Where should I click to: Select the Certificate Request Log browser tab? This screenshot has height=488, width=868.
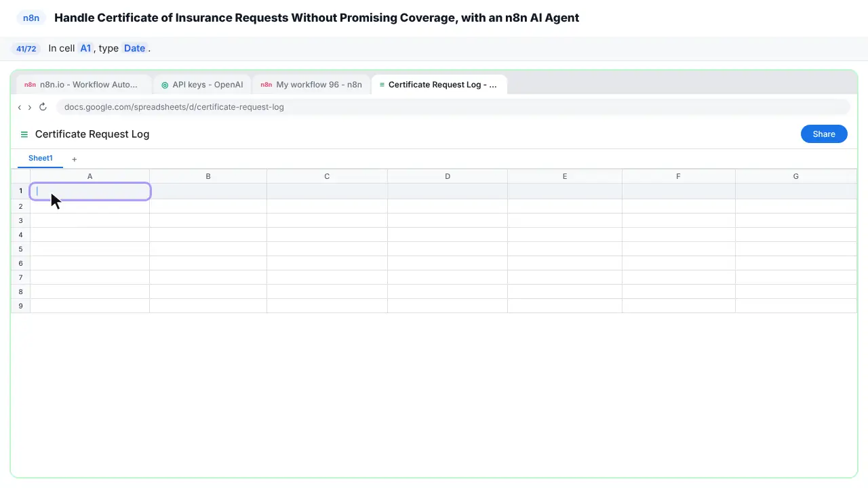439,85
